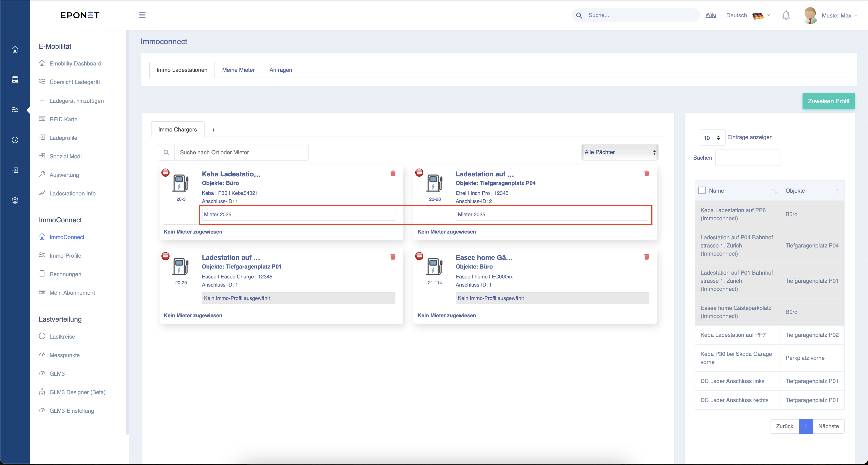Viewport: 868px width, 465px height.
Task: Delete the Keba Ladestation charger card
Action: pyautogui.click(x=393, y=174)
